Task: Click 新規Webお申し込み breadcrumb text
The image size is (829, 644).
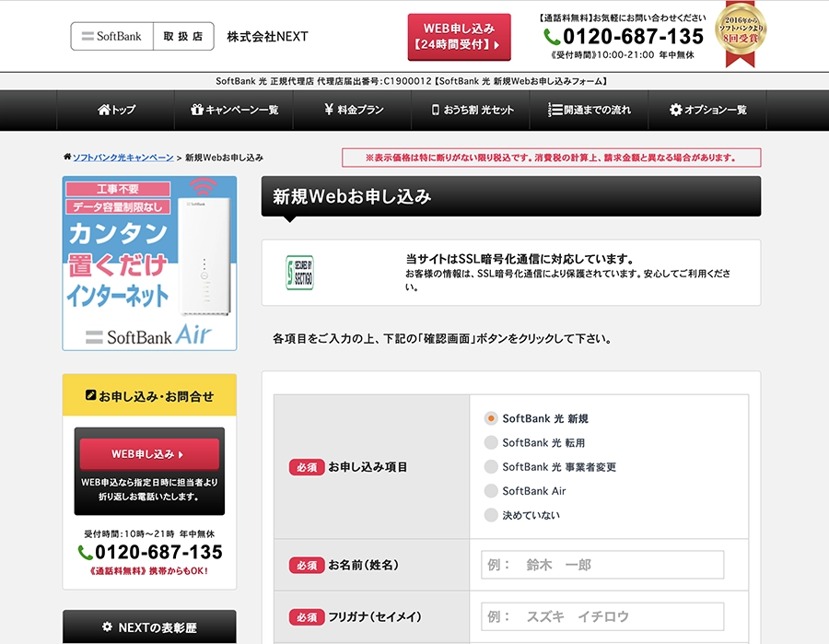Action: 224,158
